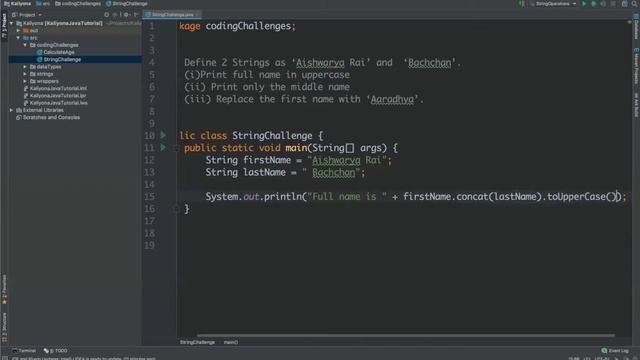The image size is (640, 360).
Task: Toggle tool window buttons at bottom-left corner
Action: 4,358
